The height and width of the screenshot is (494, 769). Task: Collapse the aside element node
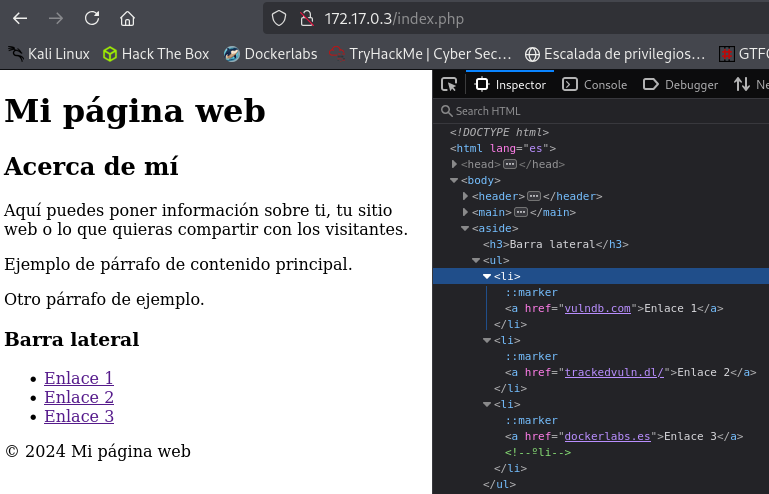click(x=465, y=228)
